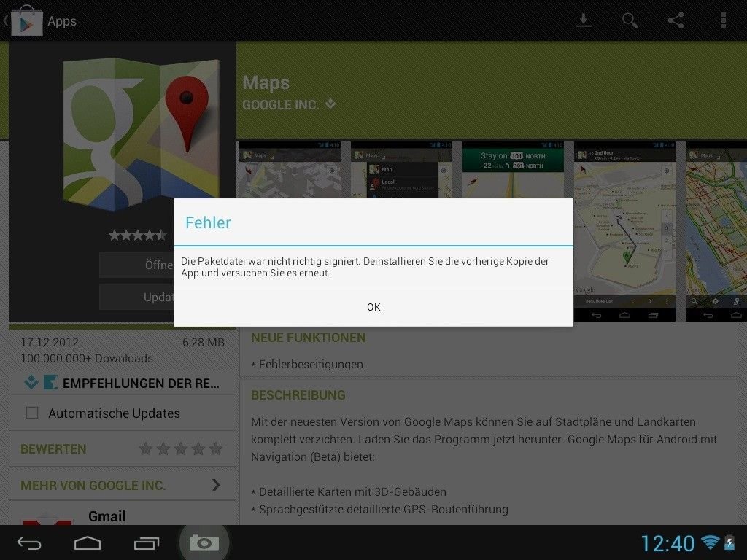Open the downloads icon in top bar

(x=583, y=20)
